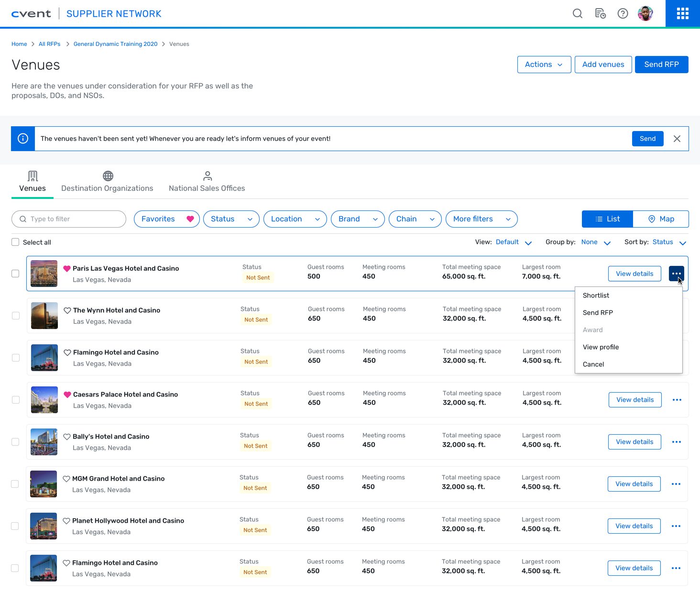Viewport: 700px width, 593px height.
Task: Click Send button in info banner
Action: [648, 139]
